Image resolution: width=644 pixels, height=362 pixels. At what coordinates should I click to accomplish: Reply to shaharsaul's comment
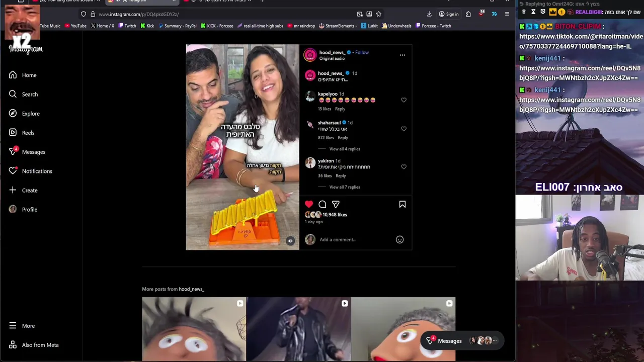343,138
